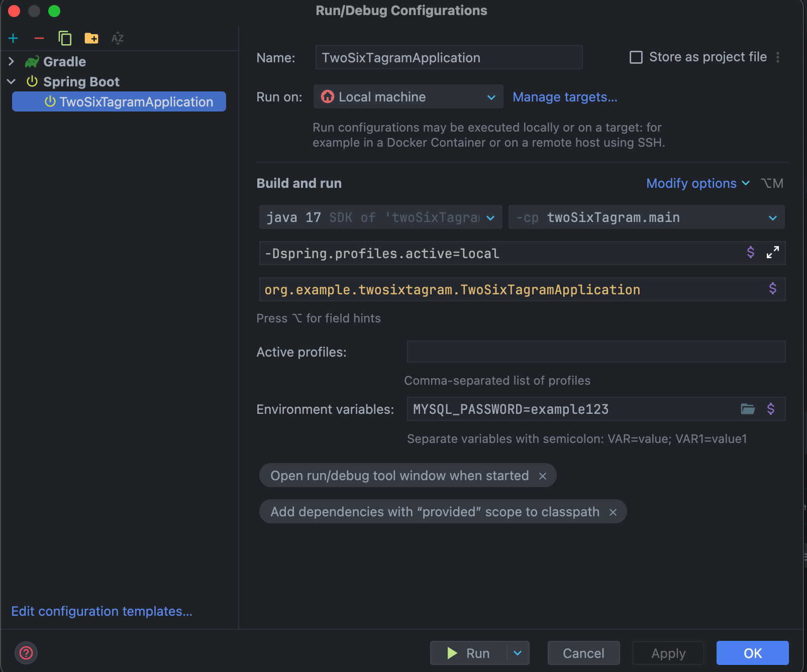The image size is (807, 672).
Task: Confirm with the OK button
Action: pyautogui.click(x=753, y=653)
